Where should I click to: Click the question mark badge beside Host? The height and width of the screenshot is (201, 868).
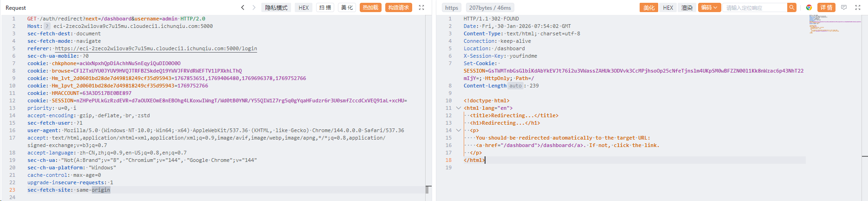[47, 26]
